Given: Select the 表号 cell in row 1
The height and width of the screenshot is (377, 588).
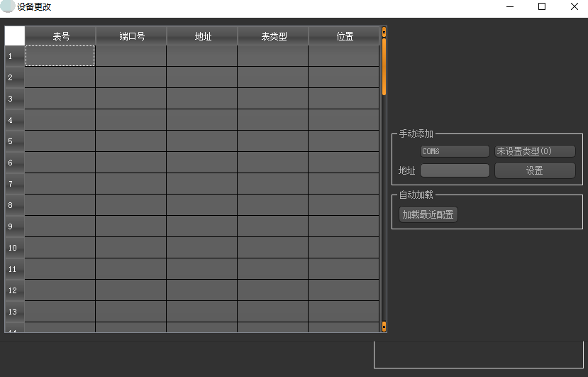Looking at the screenshot, I should (x=60, y=55).
